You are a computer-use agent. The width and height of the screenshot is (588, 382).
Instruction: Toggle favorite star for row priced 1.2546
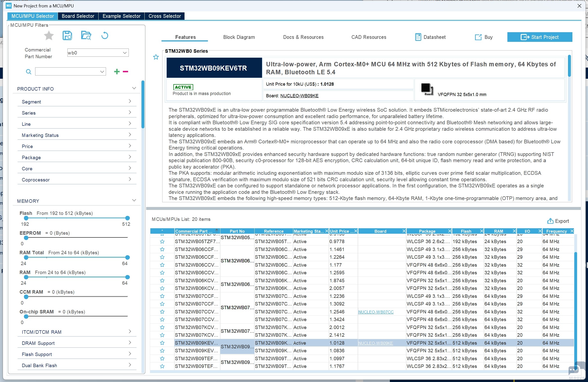coord(162,312)
